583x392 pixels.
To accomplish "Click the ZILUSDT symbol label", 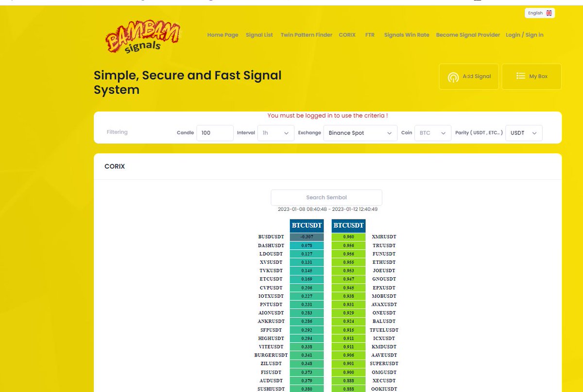I will point(271,363).
